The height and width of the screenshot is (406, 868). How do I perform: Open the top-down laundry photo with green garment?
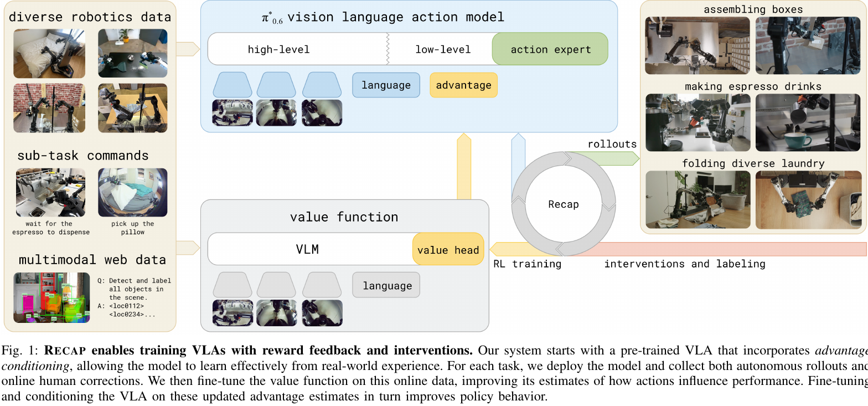809,199
